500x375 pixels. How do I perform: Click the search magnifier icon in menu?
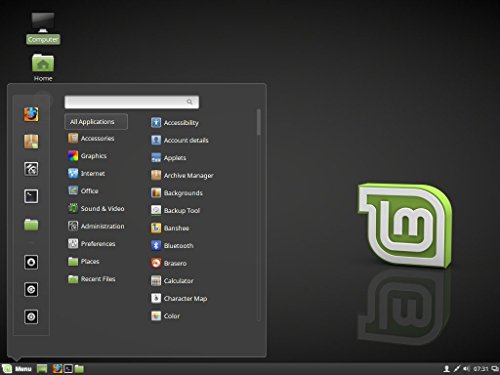(189, 102)
